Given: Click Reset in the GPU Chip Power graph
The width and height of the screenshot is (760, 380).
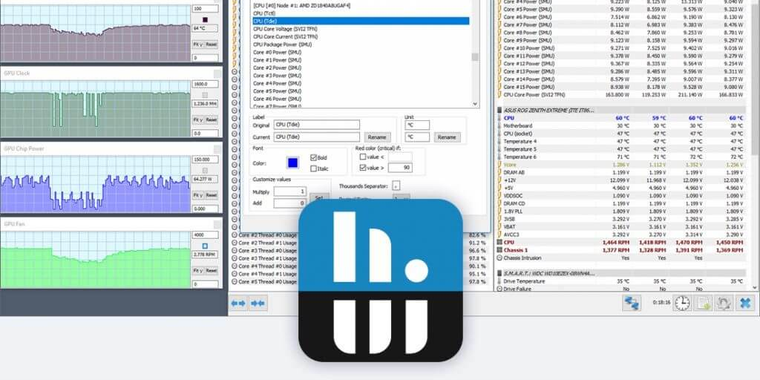Looking at the screenshot, I should pos(211,195).
